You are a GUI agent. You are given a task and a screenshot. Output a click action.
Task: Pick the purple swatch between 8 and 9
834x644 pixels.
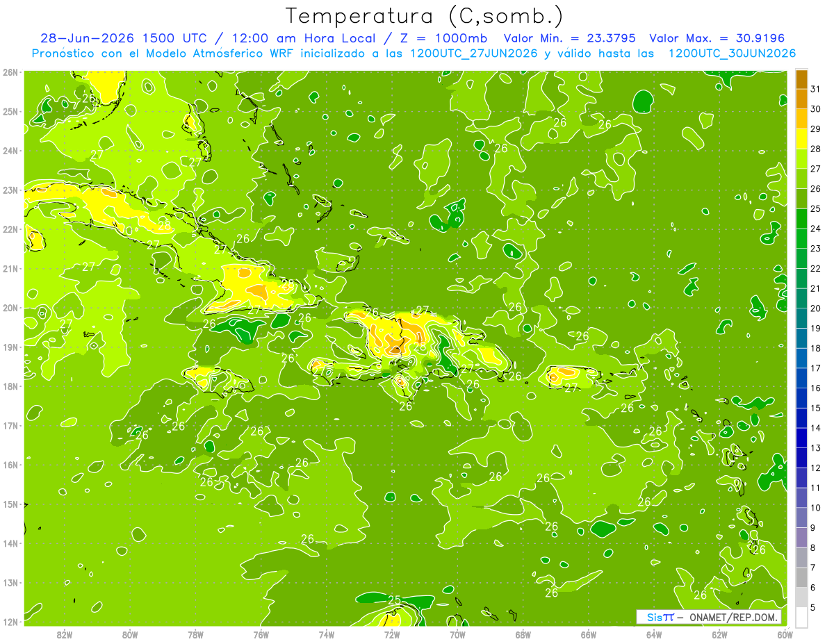[801, 538]
